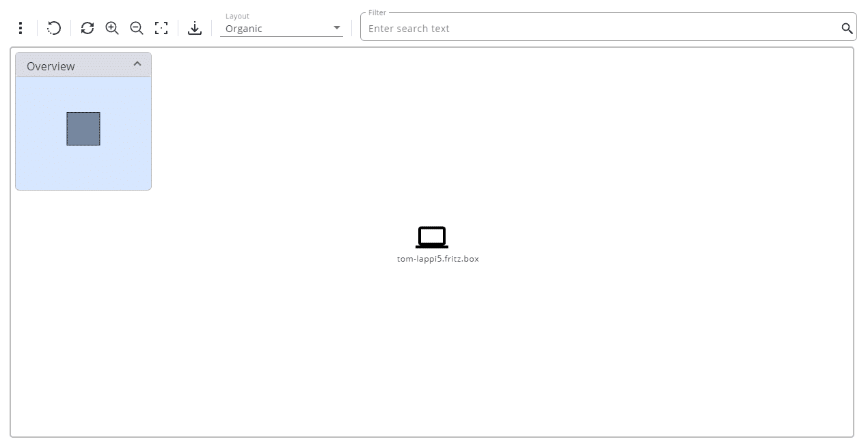This screenshot has width=868, height=446.
Task: Open the three-dot more options menu
Action: click(21, 28)
